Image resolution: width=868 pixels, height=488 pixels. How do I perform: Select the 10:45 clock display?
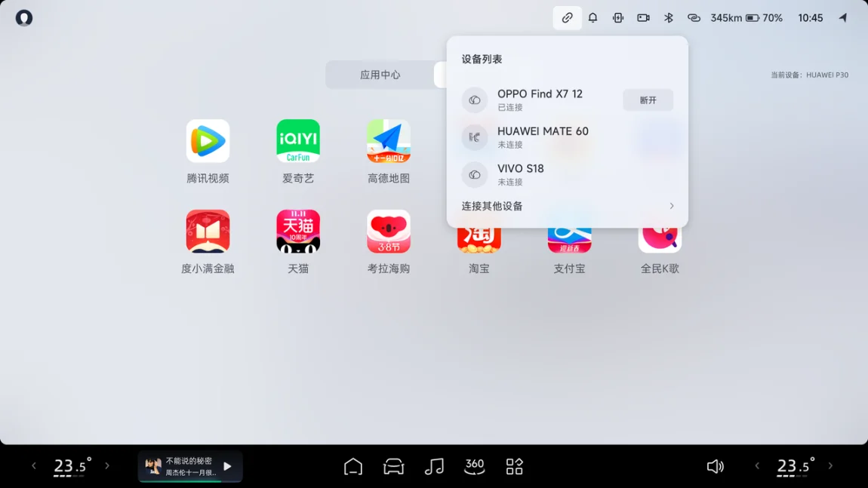pyautogui.click(x=811, y=17)
